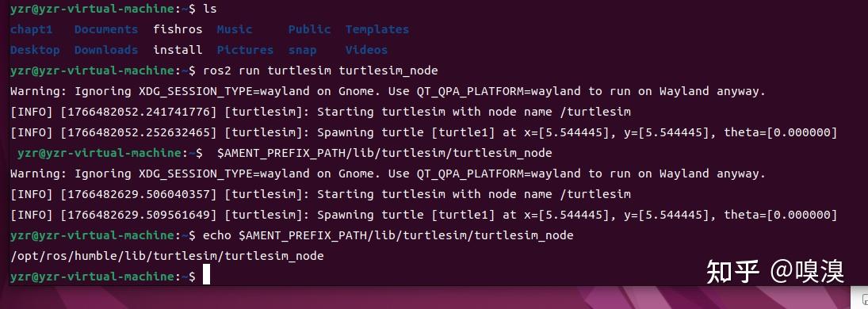This screenshot has width=868, height=309.
Task: Select the Music directory name
Action: click(234, 29)
